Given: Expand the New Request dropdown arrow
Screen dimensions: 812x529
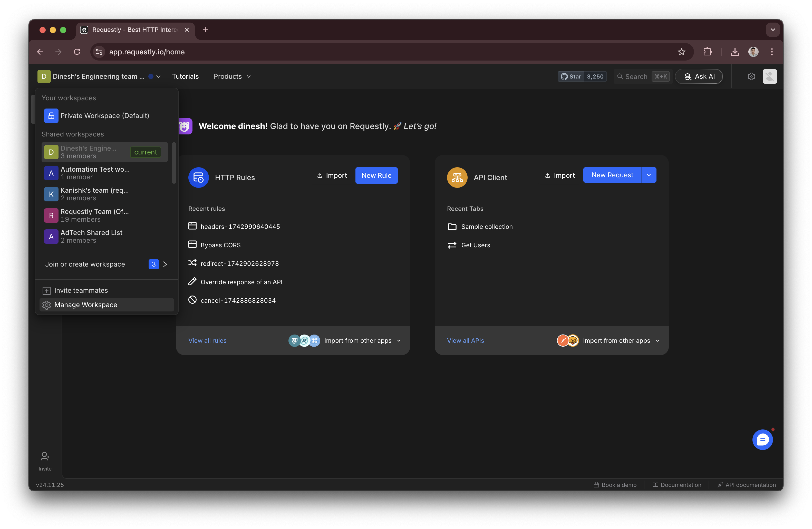Looking at the screenshot, I should coord(649,175).
